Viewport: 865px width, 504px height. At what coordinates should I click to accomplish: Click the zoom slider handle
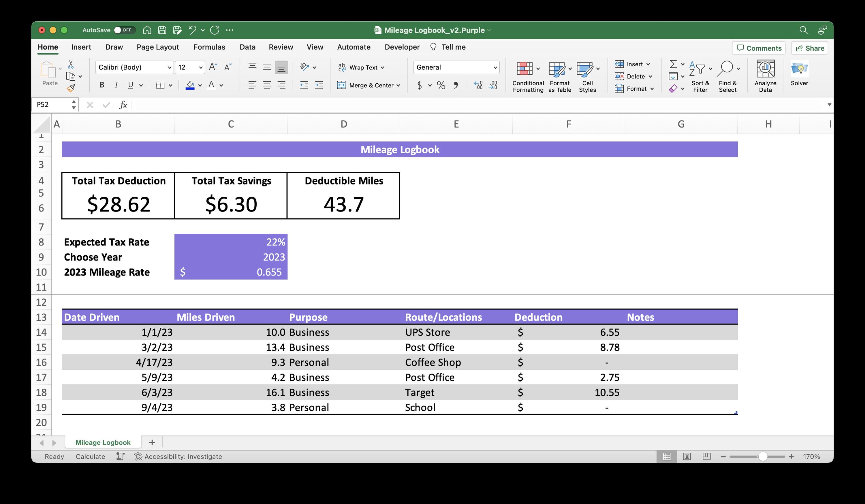pyautogui.click(x=763, y=456)
